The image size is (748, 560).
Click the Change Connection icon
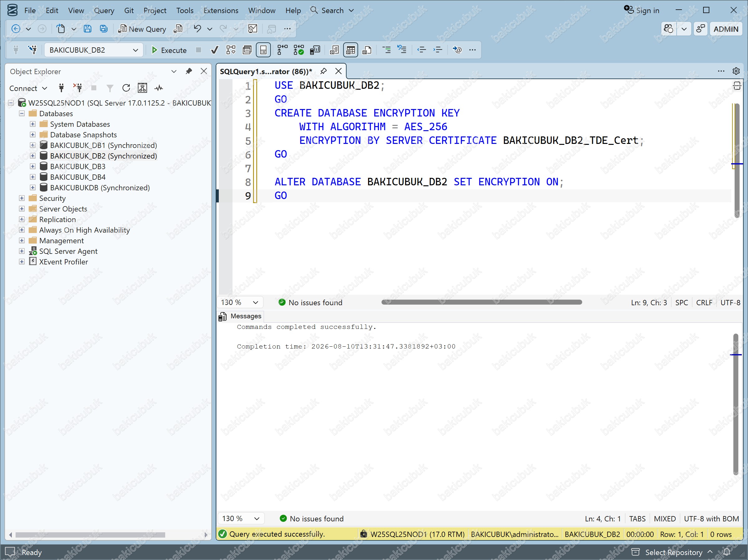pyautogui.click(x=32, y=50)
